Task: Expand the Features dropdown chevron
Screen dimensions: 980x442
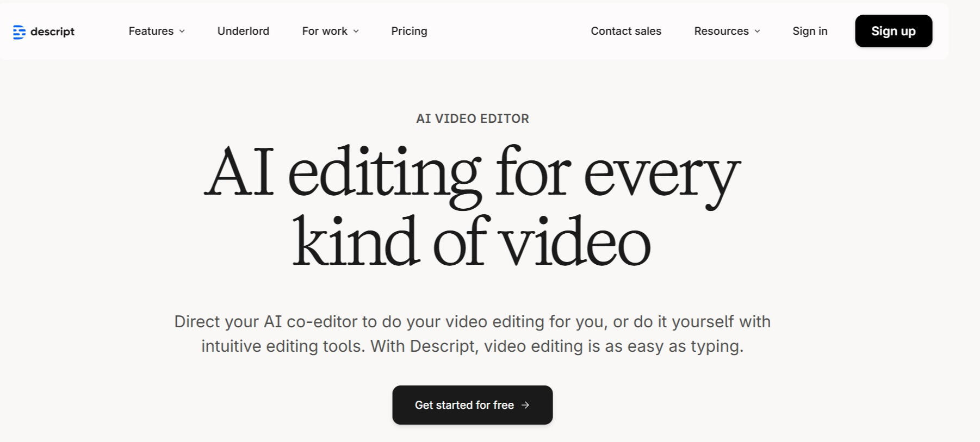Action: pyautogui.click(x=182, y=32)
